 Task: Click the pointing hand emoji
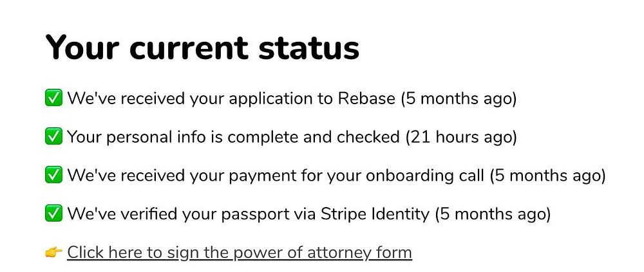(53, 253)
